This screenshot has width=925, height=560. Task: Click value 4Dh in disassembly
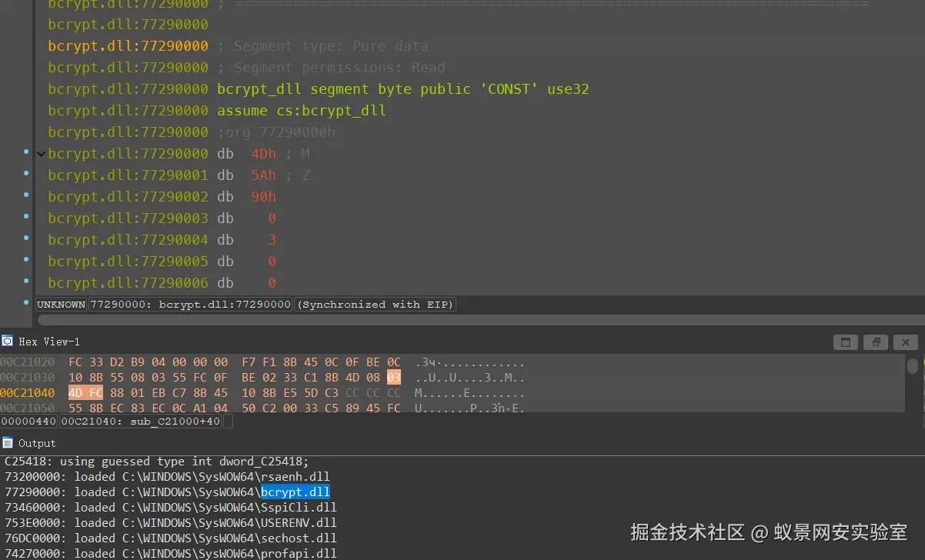(263, 154)
